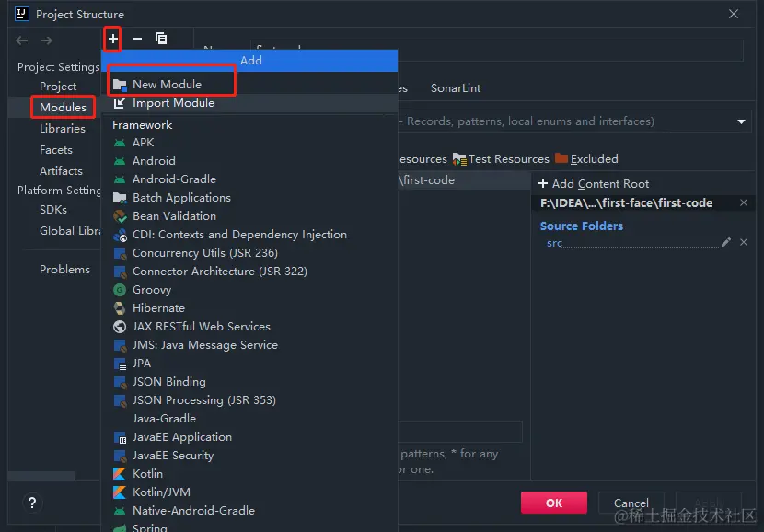Click JSON Processing (JSR 353) icon
Image resolution: width=764 pixels, height=532 pixels.
[x=120, y=400]
